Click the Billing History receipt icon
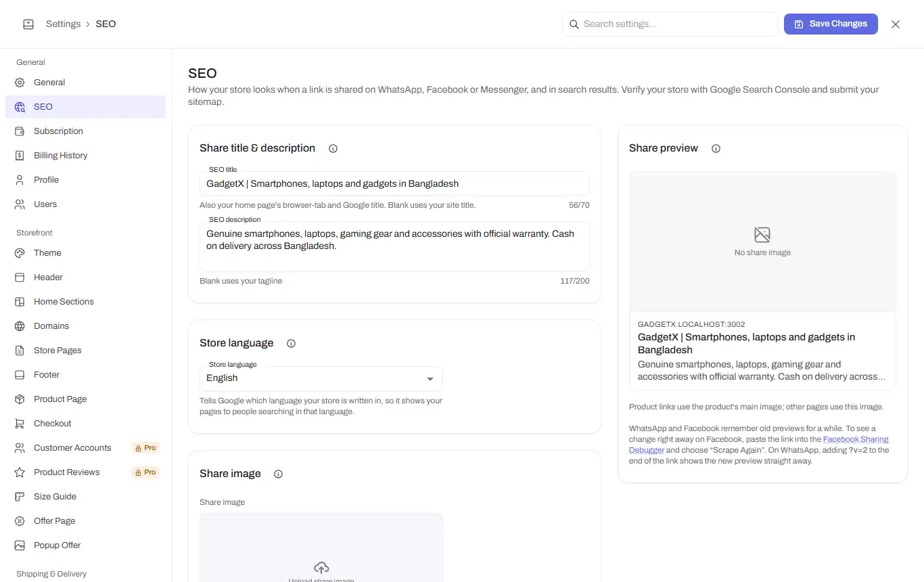The height and width of the screenshot is (582, 924). point(20,156)
